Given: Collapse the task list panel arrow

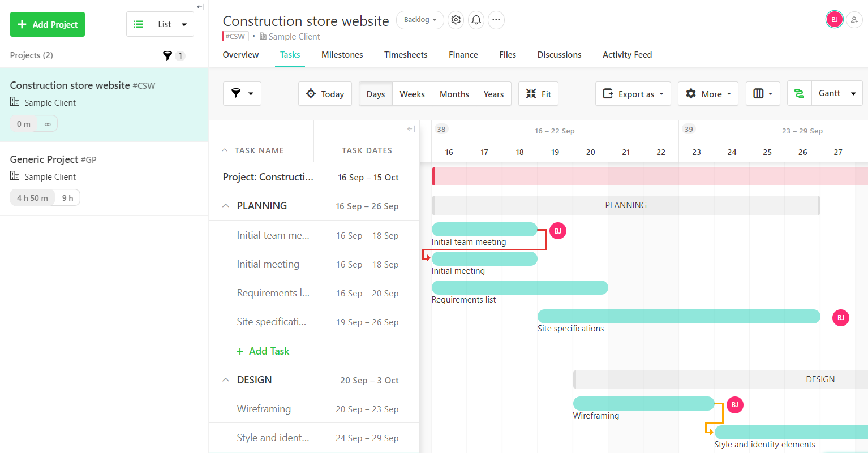Looking at the screenshot, I should coord(411,129).
